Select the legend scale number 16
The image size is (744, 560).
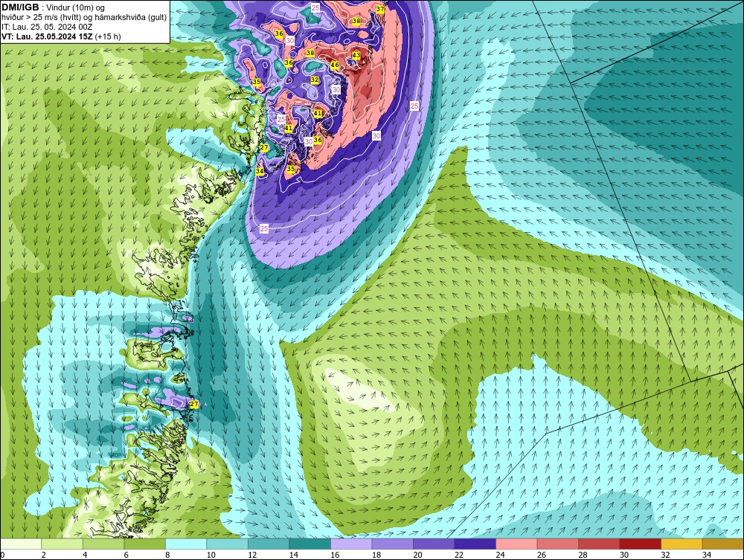(335, 555)
